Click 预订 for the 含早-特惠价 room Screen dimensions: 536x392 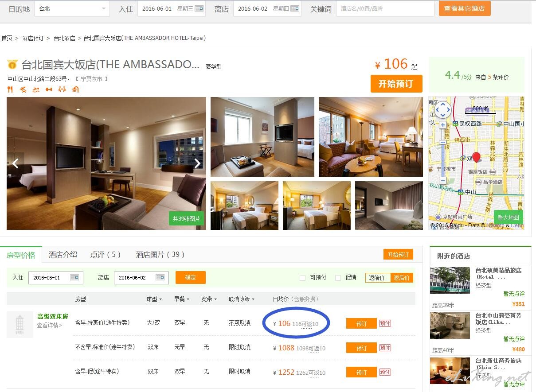pos(361,324)
